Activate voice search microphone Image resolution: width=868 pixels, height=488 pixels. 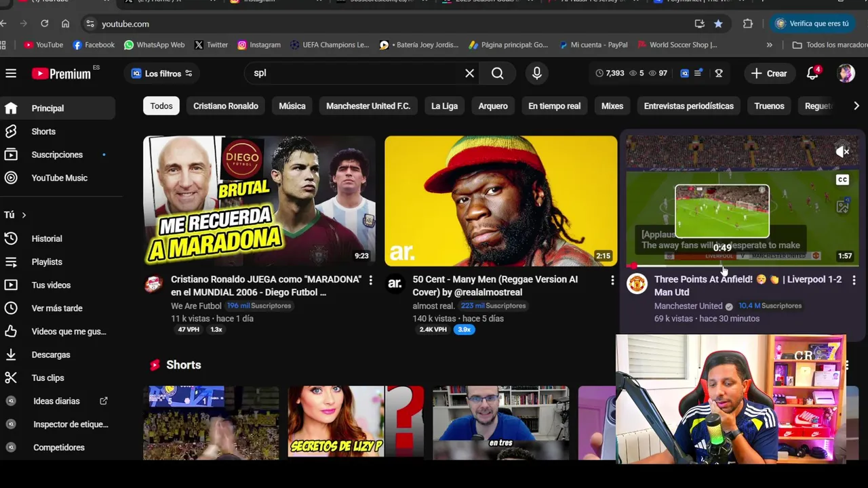pyautogui.click(x=536, y=73)
